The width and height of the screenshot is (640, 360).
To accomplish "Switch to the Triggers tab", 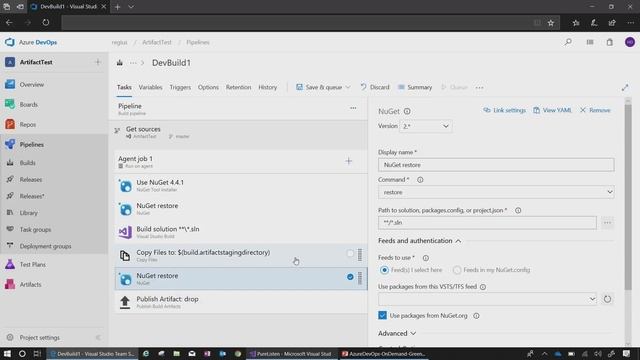I will pyautogui.click(x=180, y=87).
